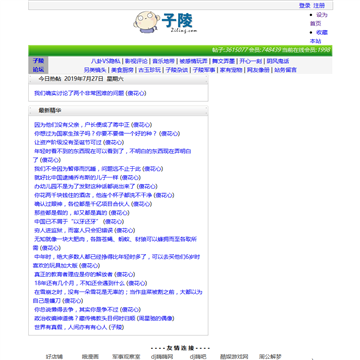Open post 你想过为国家生孩子吗
Screen dimensions: 360x360
point(95,134)
